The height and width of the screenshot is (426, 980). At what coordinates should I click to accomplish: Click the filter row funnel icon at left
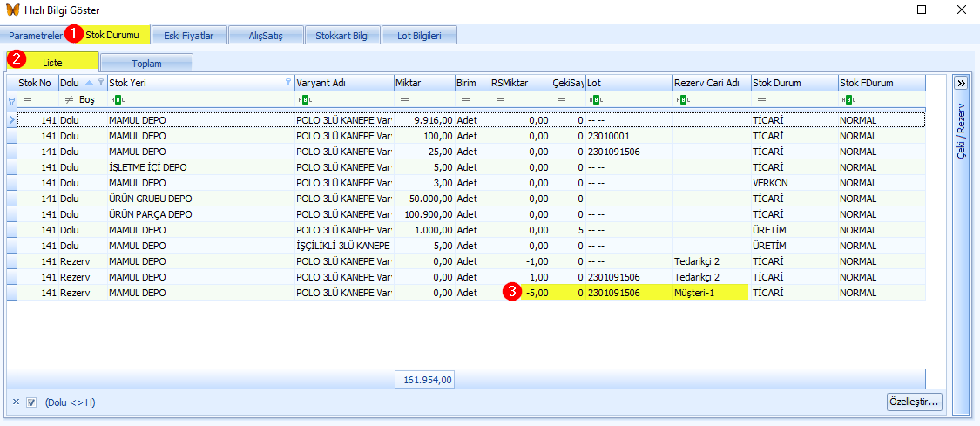click(11, 99)
